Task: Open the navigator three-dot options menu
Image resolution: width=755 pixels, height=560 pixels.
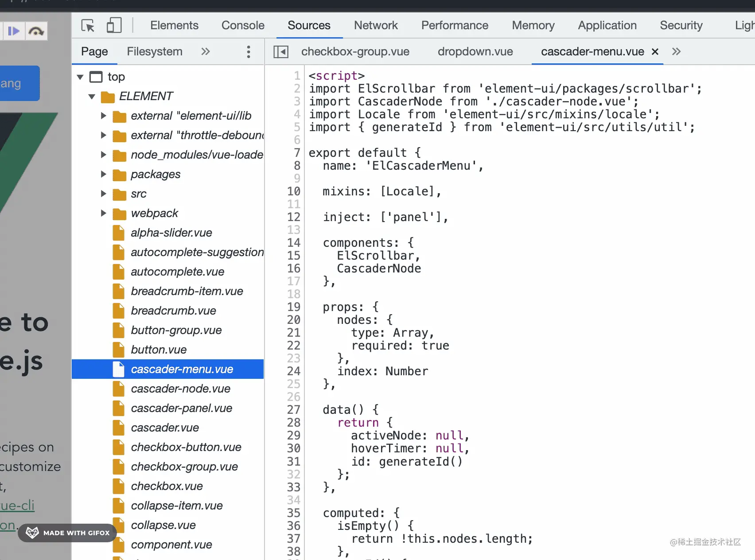Action: tap(249, 52)
